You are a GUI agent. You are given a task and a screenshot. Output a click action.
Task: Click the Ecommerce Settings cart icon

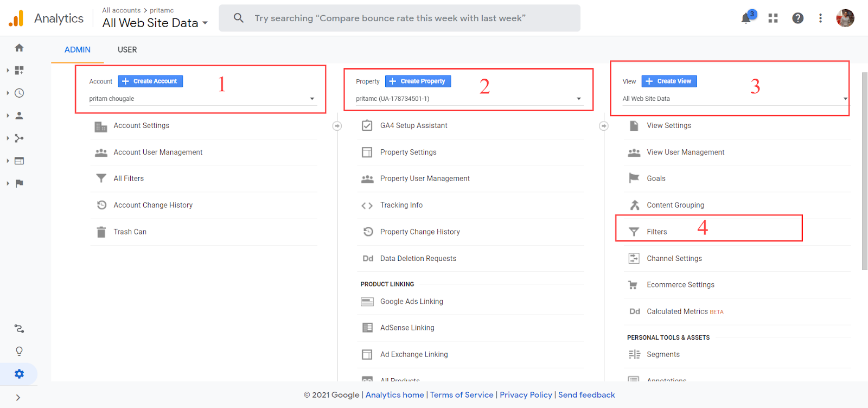[633, 285]
